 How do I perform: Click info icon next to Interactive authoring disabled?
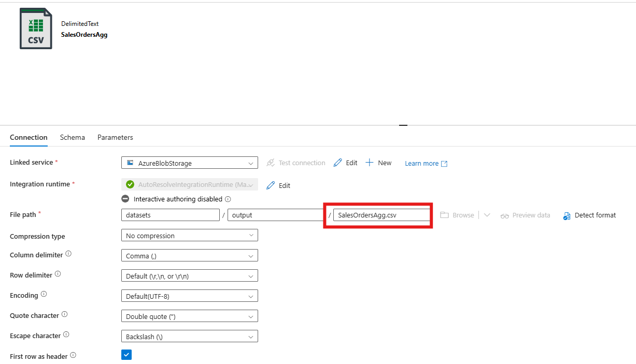pyautogui.click(x=228, y=199)
